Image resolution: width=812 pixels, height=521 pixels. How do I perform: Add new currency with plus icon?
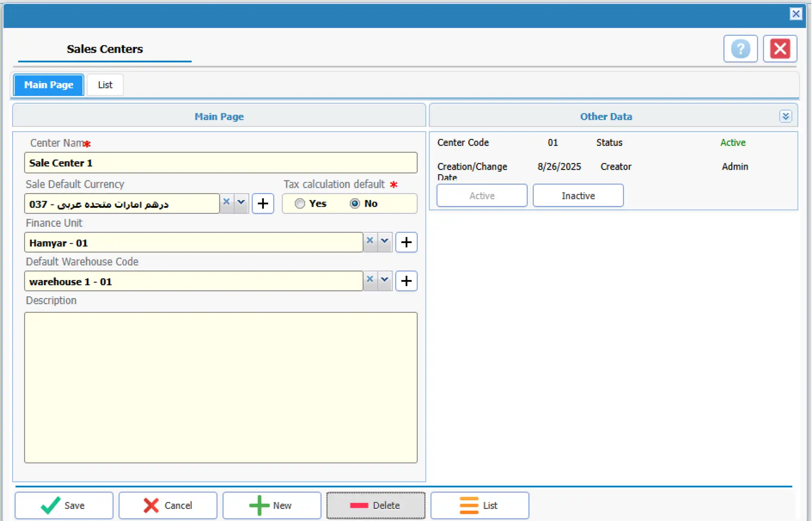pyautogui.click(x=263, y=203)
